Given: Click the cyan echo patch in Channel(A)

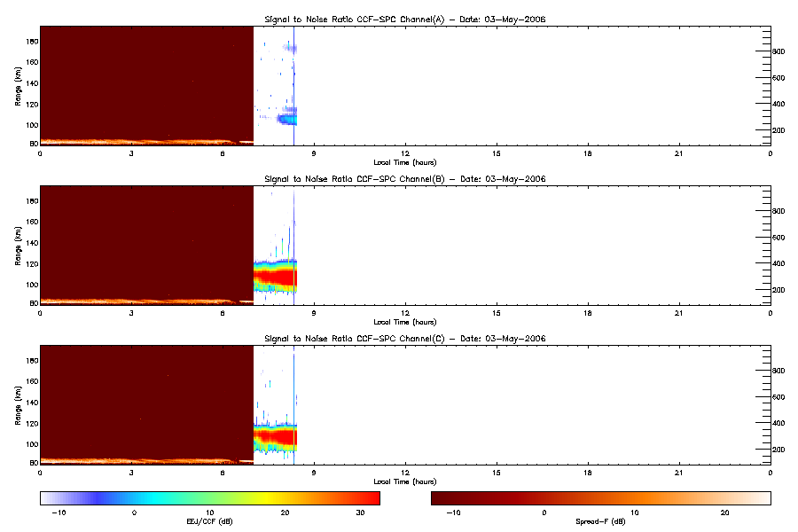Looking at the screenshot, I should coord(288,120).
